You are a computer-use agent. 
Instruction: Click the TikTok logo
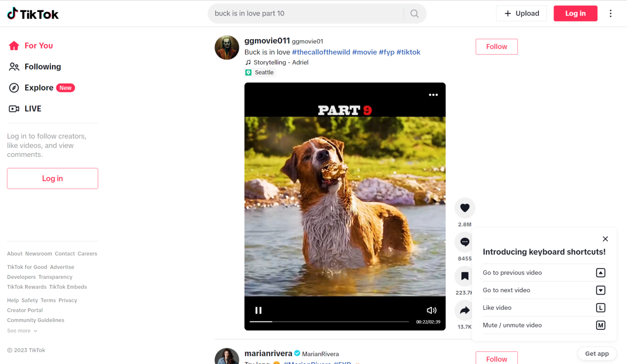pos(33,14)
